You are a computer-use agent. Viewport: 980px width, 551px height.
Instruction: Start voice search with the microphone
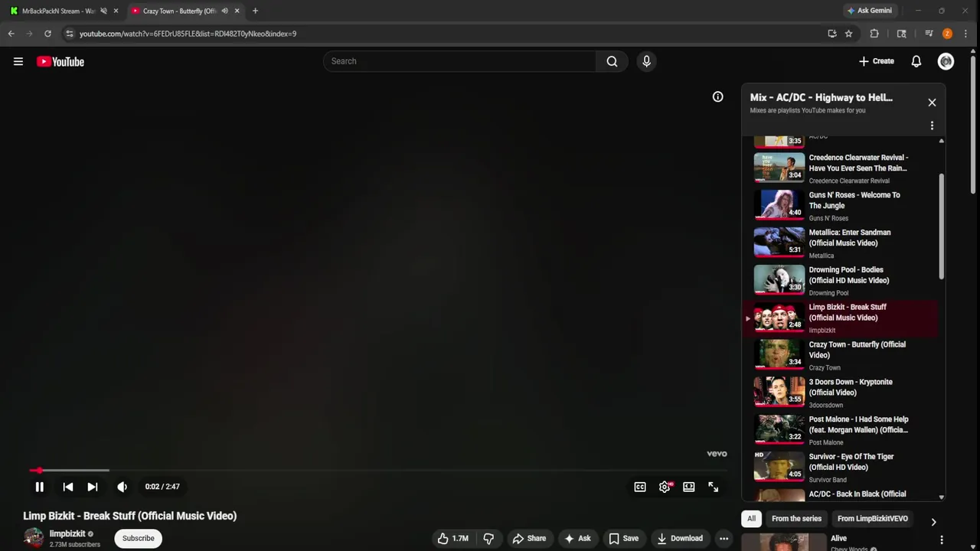click(x=646, y=61)
